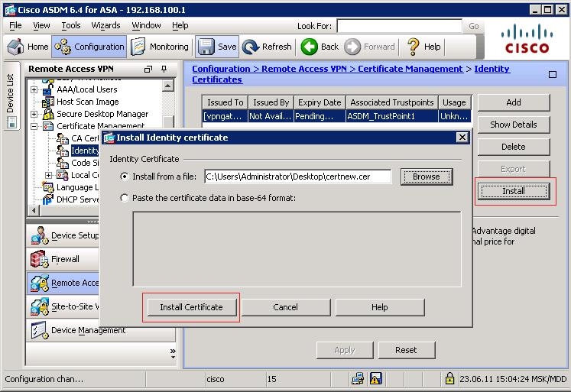Screen dimensions: 571x392
Task: Open the Device Management section
Action: pyautogui.click(x=101, y=331)
